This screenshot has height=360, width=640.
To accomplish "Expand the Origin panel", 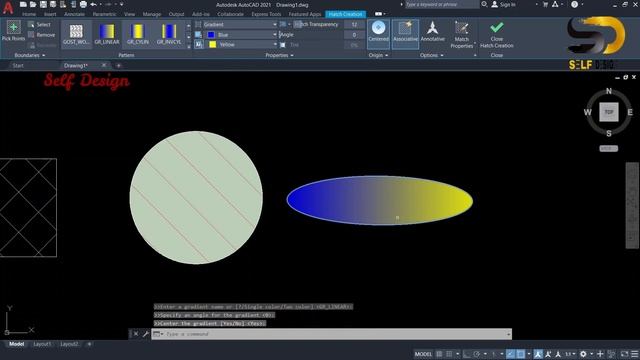I will tap(378, 55).
